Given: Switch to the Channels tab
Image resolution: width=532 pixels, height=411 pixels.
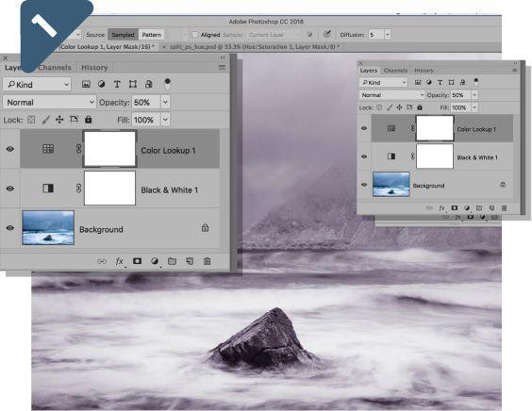Looking at the screenshot, I should click(55, 68).
